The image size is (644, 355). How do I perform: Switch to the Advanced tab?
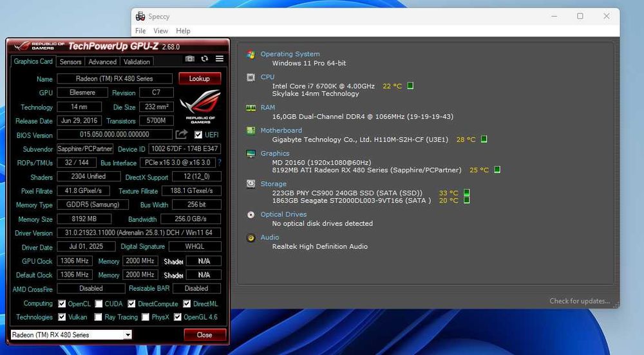102,62
